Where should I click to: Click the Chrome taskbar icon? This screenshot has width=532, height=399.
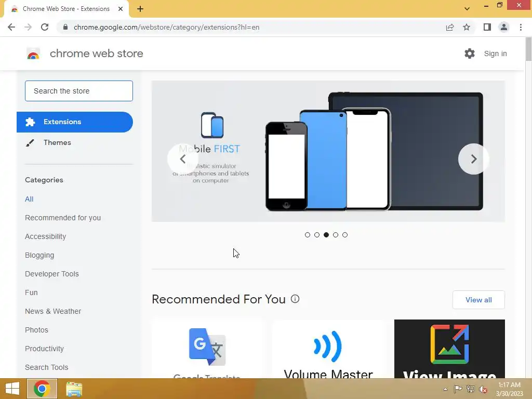pyautogui.click(x=42, y=389)
